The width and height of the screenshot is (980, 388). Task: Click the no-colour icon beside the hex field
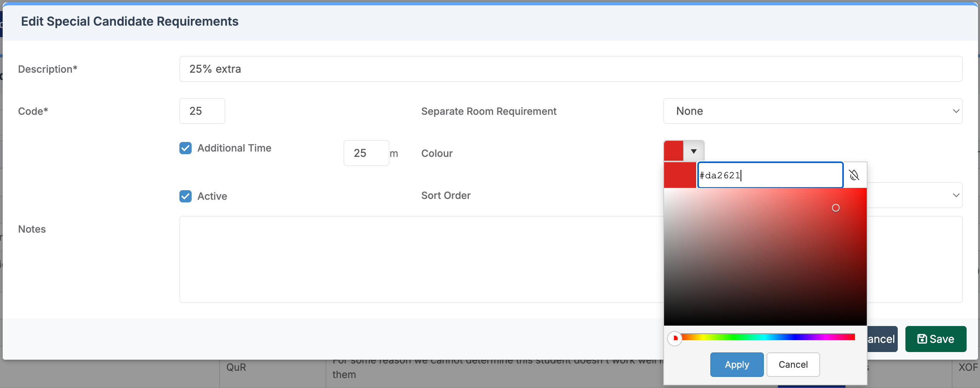click(854, 175)
